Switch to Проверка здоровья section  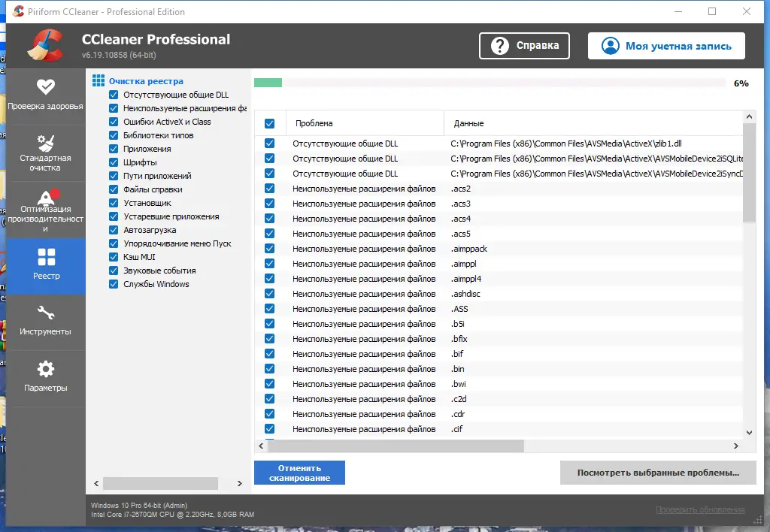tap(46, 96)
